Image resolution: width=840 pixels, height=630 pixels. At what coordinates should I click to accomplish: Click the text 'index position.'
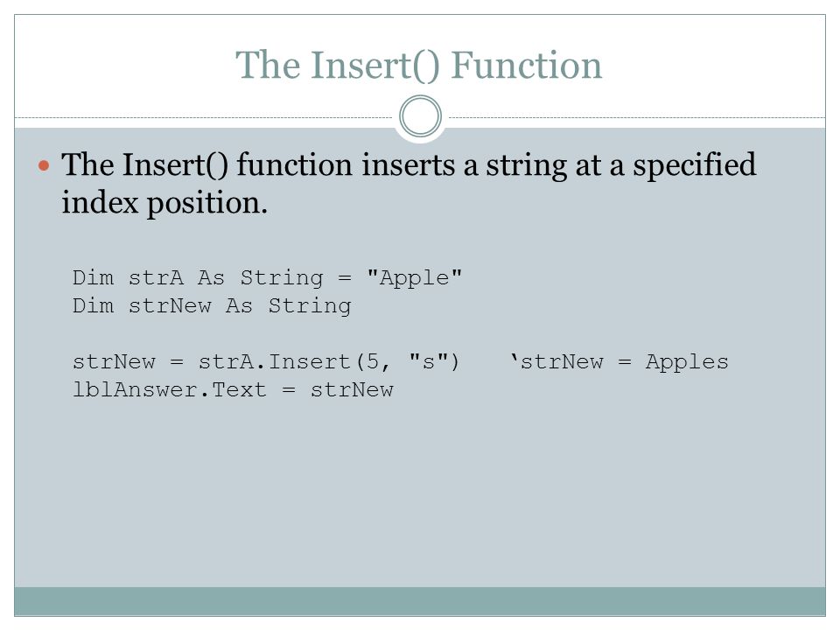pyautogui.click(x=164, y=204)
